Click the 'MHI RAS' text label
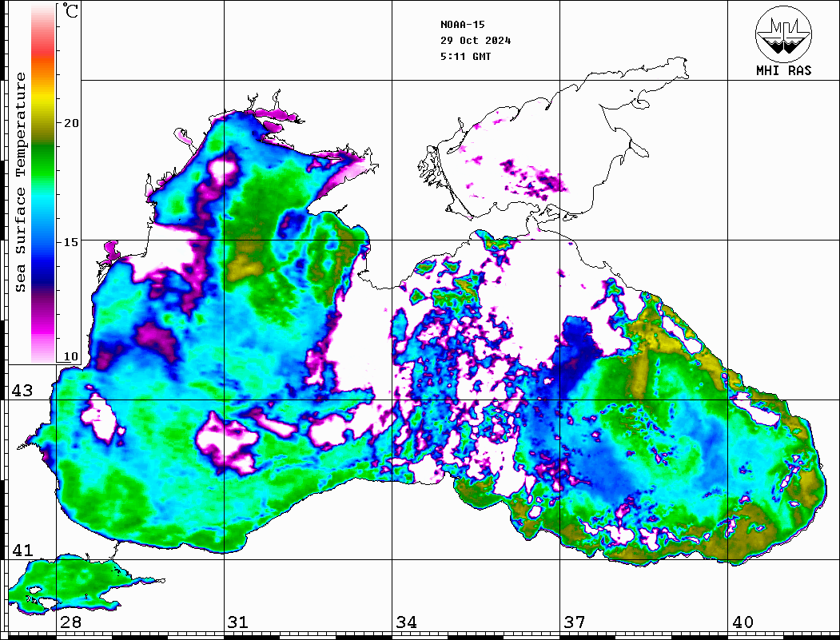 (783, 70)
